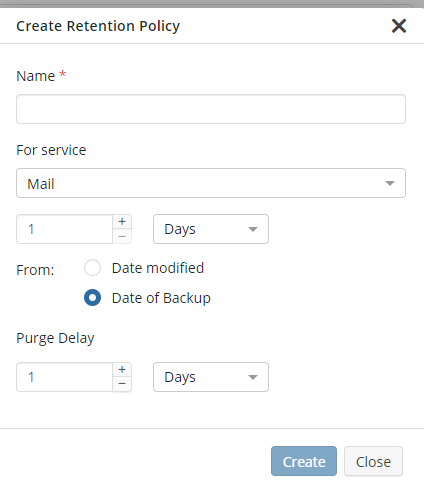Select the Date modified radio option
This screenshot has height=485, width=424.
[x=92, y=268]
